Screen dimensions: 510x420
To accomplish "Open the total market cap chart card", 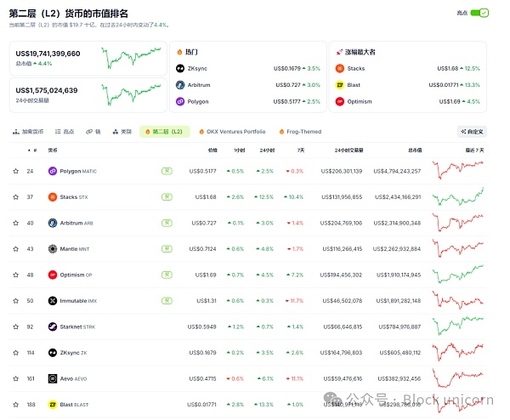I will coord(86,58).
